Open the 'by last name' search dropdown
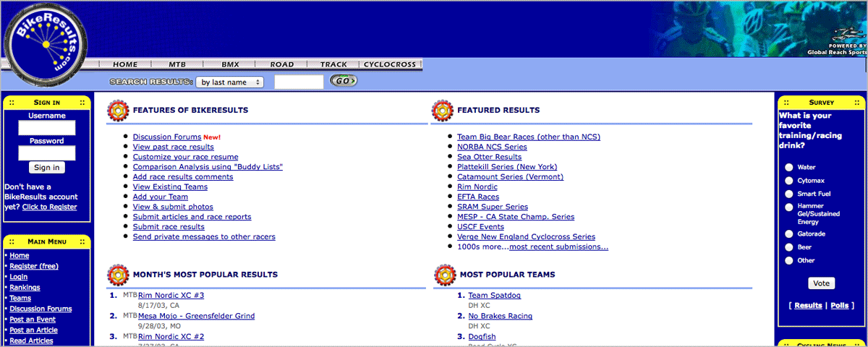The image size is (868, 347). [x=229, y=82]
